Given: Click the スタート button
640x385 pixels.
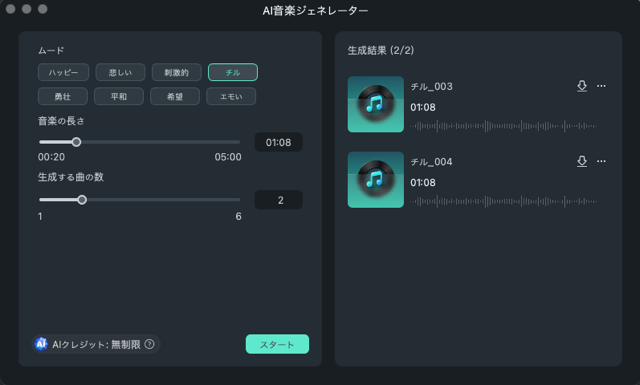Looking at the screenshot, I should [277, 344].
